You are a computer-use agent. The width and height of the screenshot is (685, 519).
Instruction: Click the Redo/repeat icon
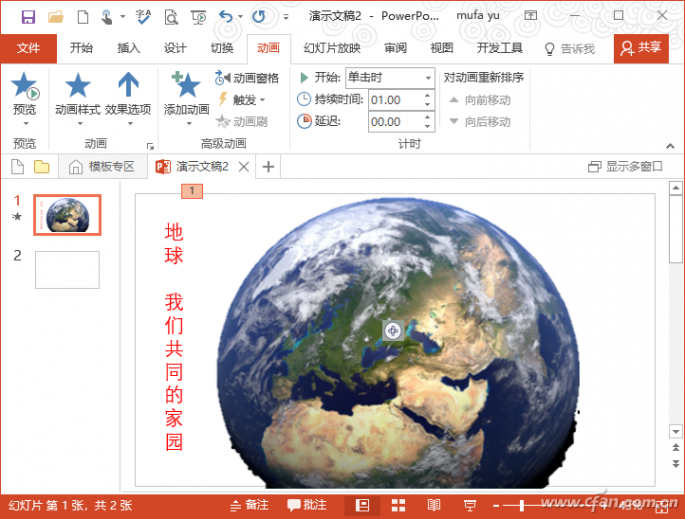(x=259, y=17)
